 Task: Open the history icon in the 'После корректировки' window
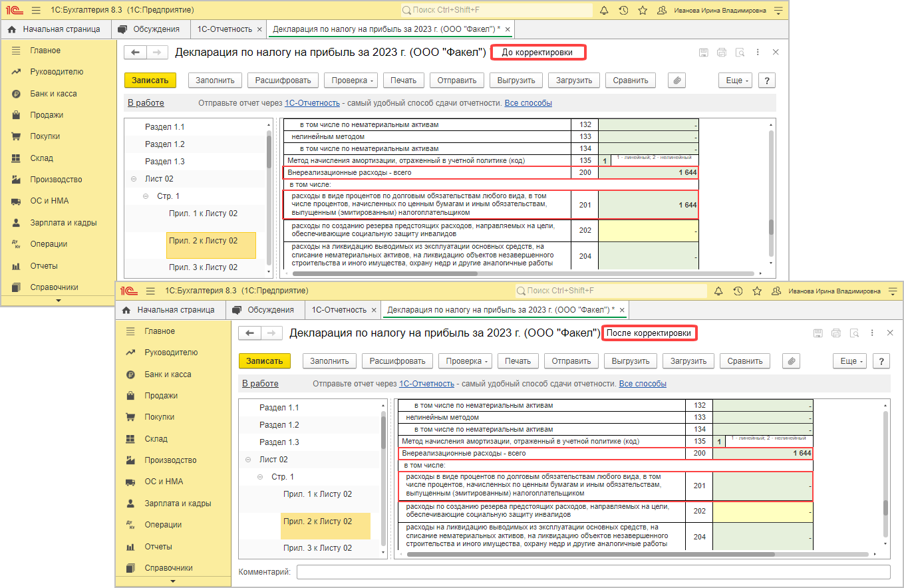pos(738,291)
